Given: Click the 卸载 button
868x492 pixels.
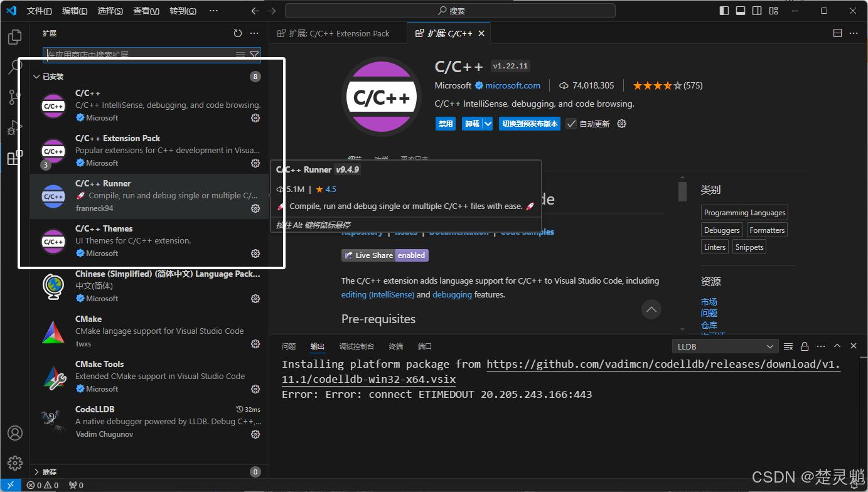Looking at the screenshot, I should (472, 124).
